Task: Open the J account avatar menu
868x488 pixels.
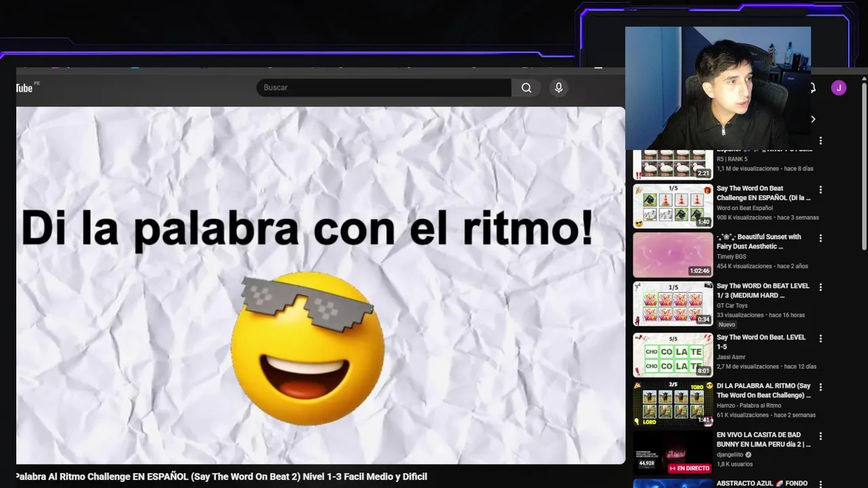Action: point(839,87)
